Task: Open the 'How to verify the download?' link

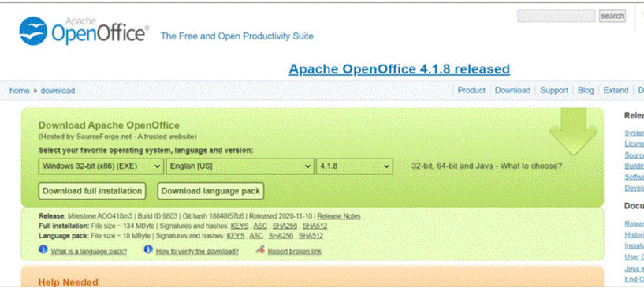Action: (197, 252)
